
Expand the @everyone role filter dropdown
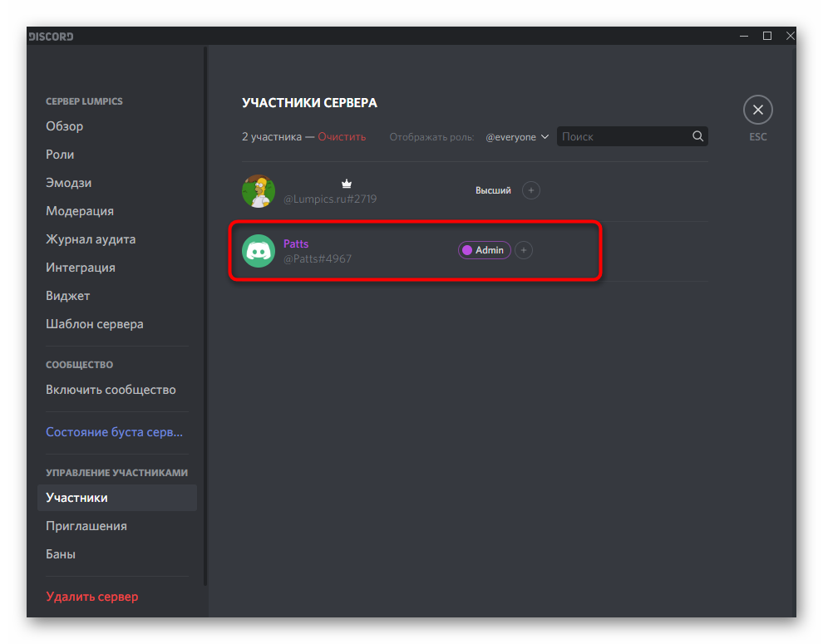tap(517, 137)
